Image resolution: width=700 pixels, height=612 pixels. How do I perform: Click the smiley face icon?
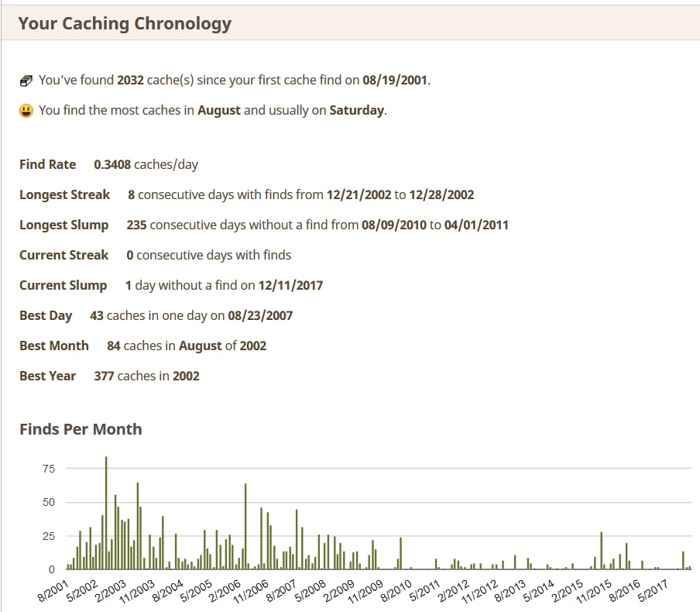[x=26, y=111]
